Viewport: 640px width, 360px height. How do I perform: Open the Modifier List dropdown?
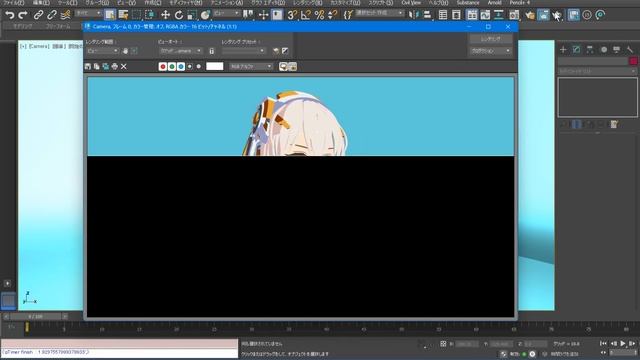tap(597, 71)
